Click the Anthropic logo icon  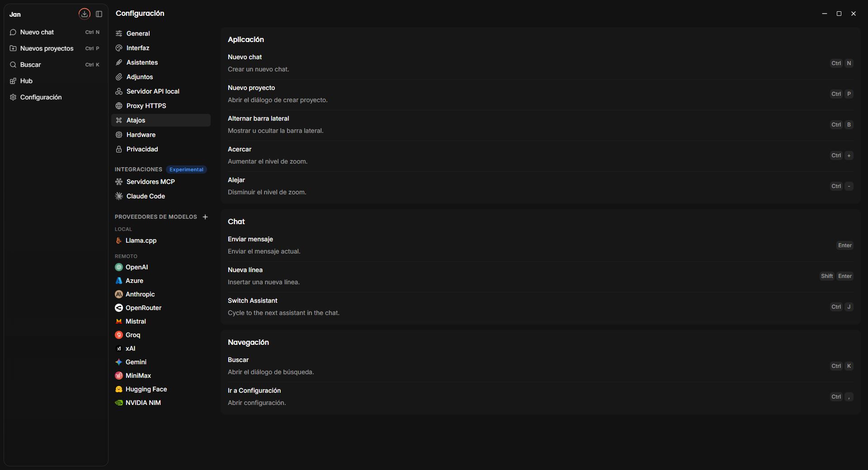click(x=119, y=294)
